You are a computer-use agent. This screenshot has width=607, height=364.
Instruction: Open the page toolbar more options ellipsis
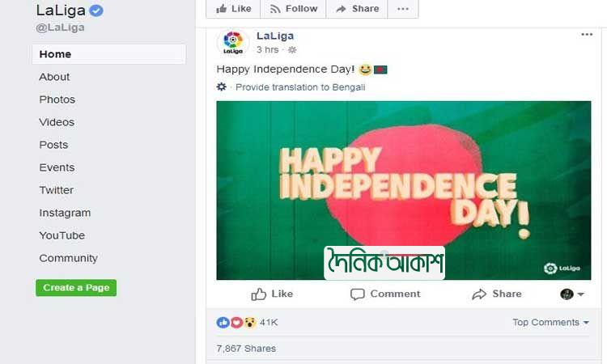point(403,9)
